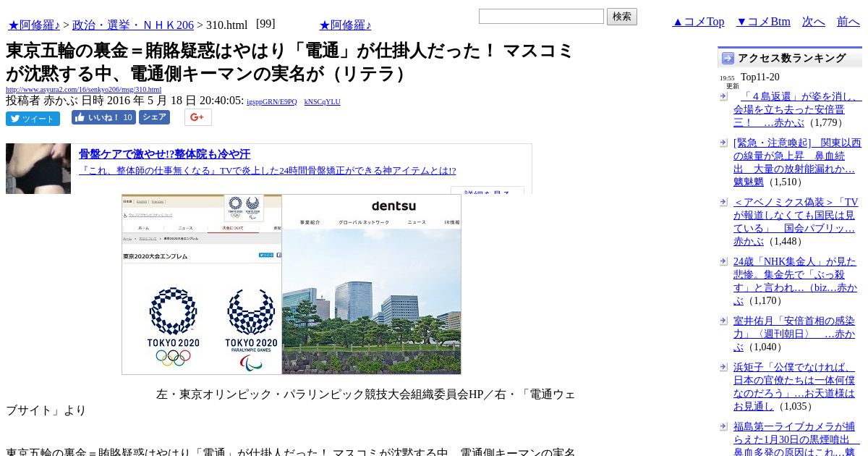Click the arrow icon beside 福島第一ライブカメラ entry

pyautogui.click(x=723, y=427)
